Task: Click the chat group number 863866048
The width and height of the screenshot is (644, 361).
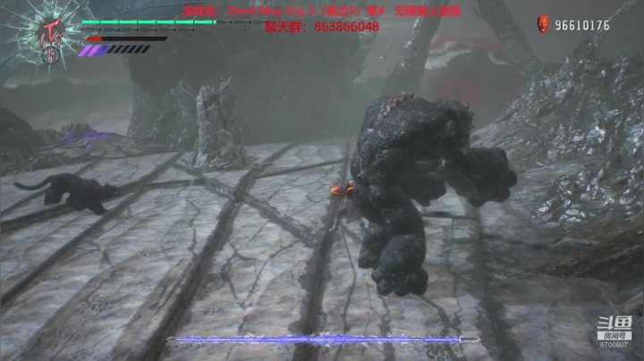Action: point(346,27)
